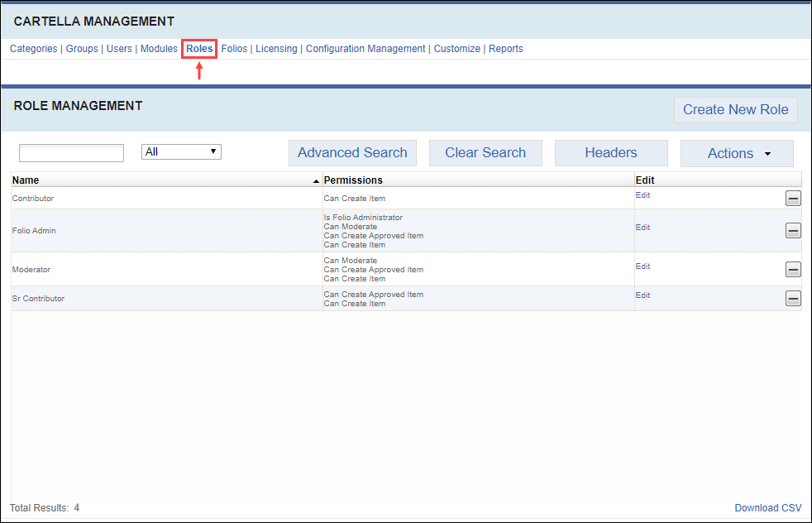Edit the Folio Admin role
Screen dimensions: 812x523
(642, 228)
